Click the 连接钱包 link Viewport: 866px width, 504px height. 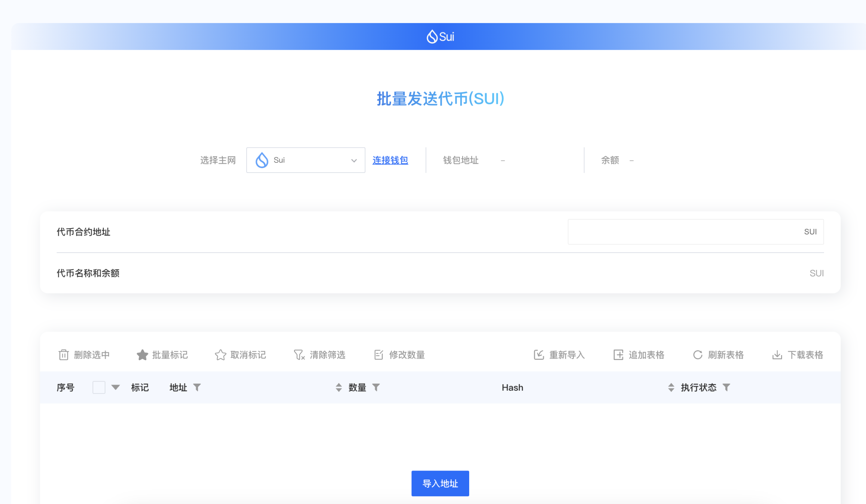click(x=390, y=160)
